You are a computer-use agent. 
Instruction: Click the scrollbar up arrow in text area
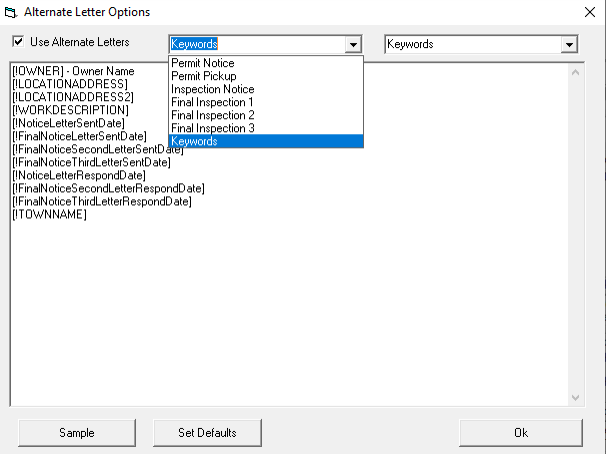[575, 71]
